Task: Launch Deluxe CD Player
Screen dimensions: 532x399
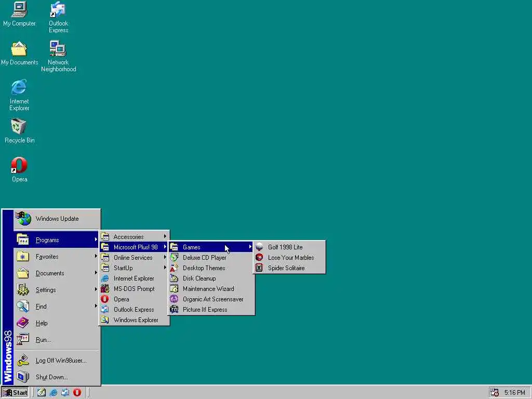Action: tap(211, 258)
